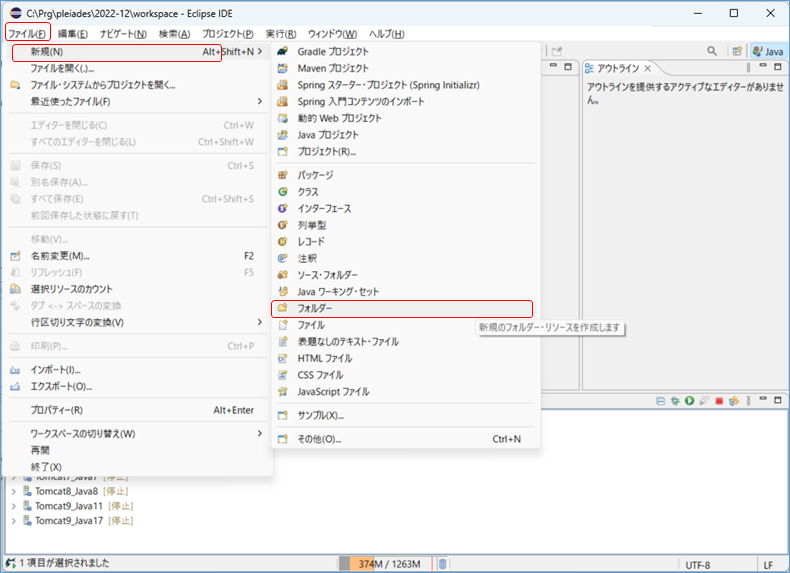Expand the 行区切り文字の変換(V) submenu arrow
This screenshot has width=790, height=573.
(x=259, y=322)
